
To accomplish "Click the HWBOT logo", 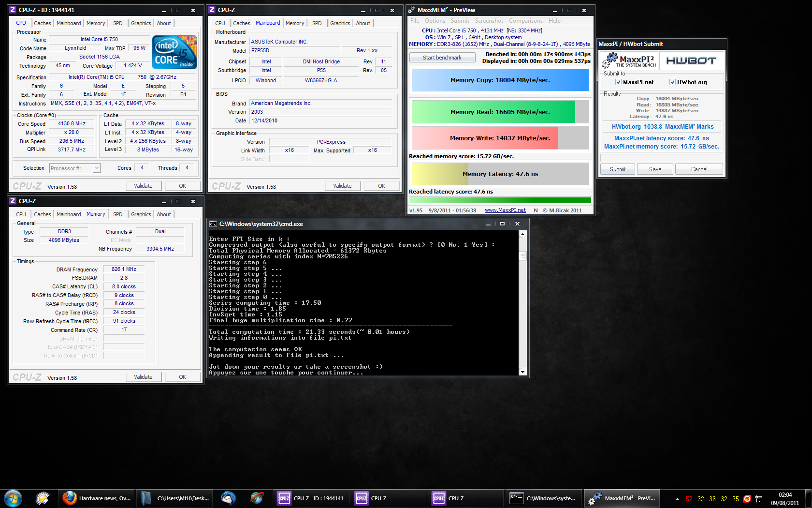I will click(691, 61).
